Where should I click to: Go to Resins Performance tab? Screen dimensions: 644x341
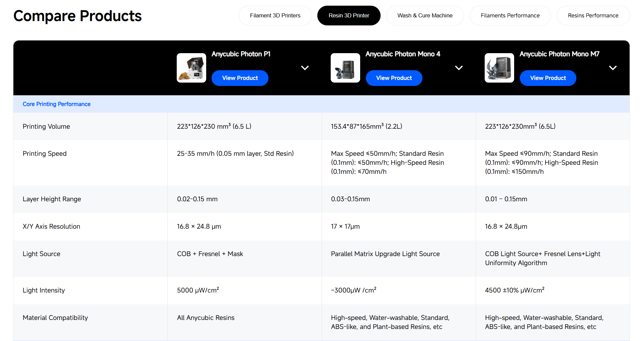point(593,15)
